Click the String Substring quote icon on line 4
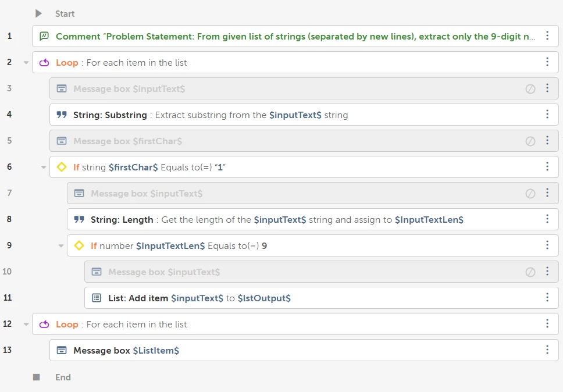Image resolution: width=563 pixels, height=392 pixels. pyautogui.click(x=62, y=115)
